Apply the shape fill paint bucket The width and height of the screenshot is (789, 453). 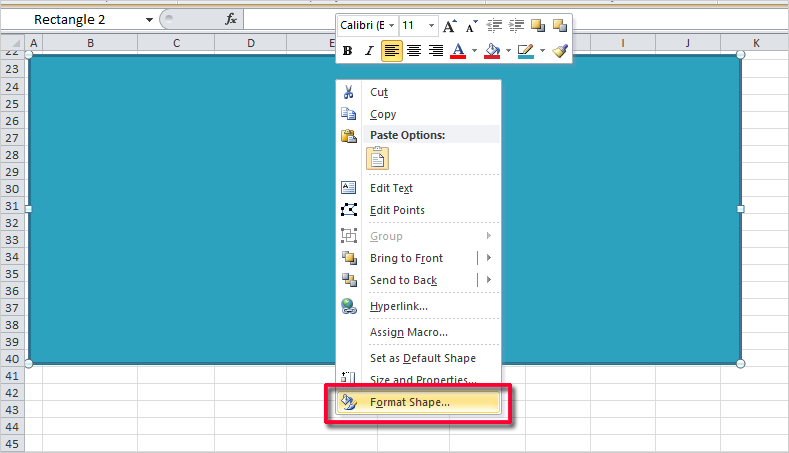[x=492, y=51]
